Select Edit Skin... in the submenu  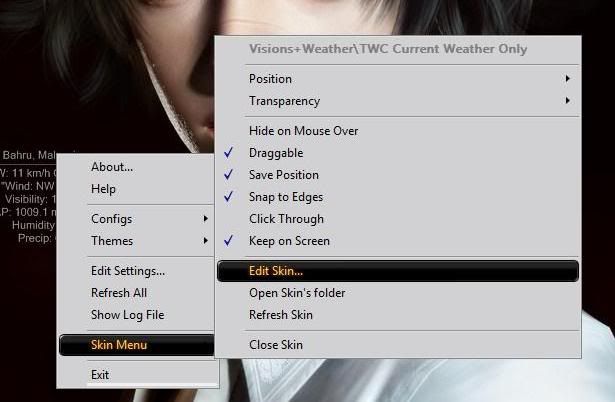[276, 271]
